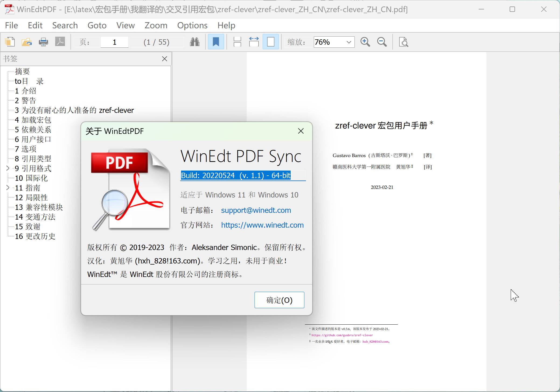Open the https://www.winedt.com link

(x=262, y=225)
